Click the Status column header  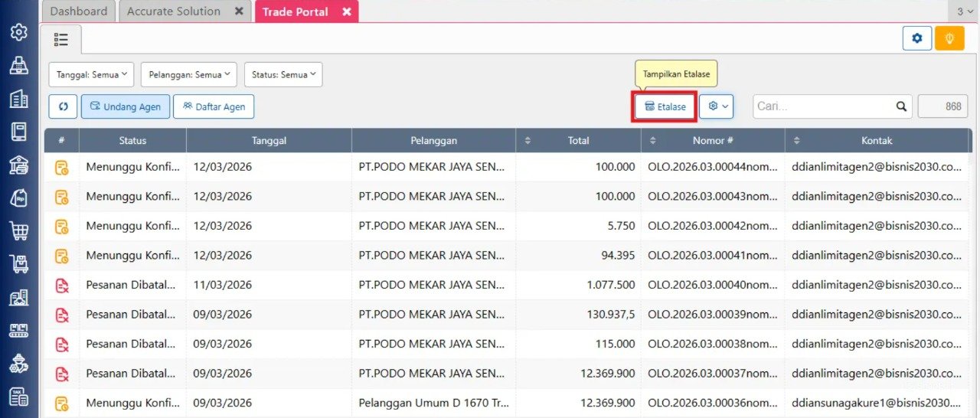click(132, 141)
